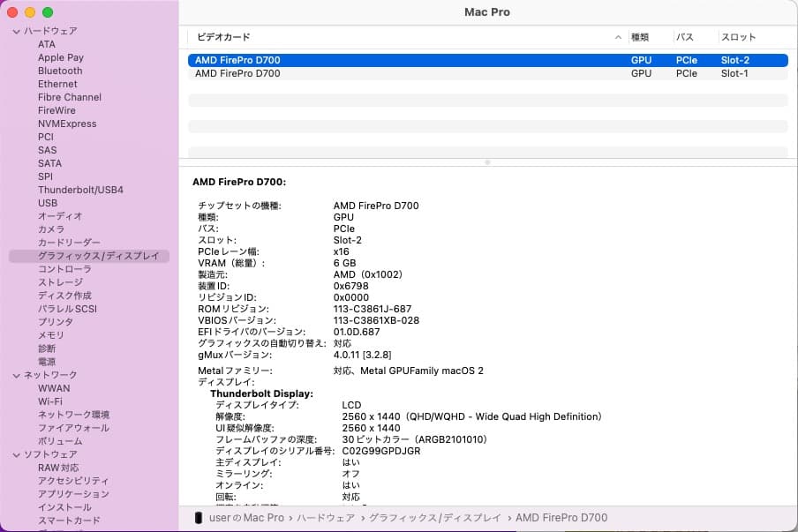
Task: Select SPI in the sidebar
Action: click(45, 176)
